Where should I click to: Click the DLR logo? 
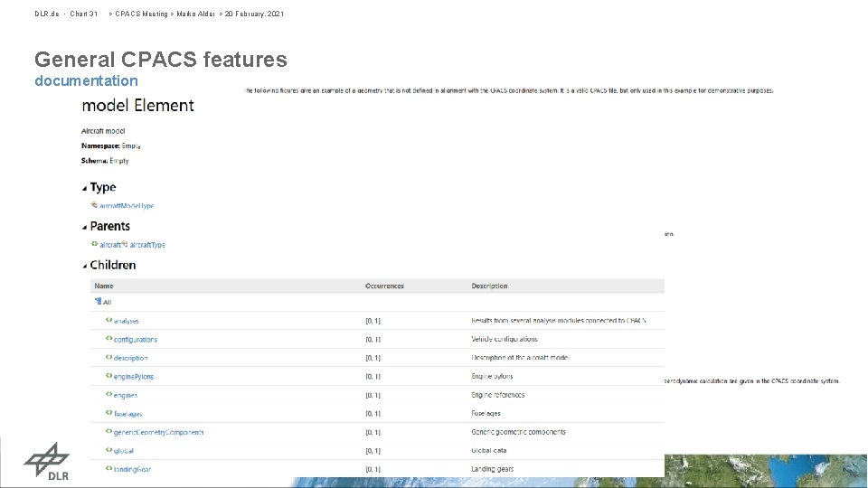tap(46, 461)
